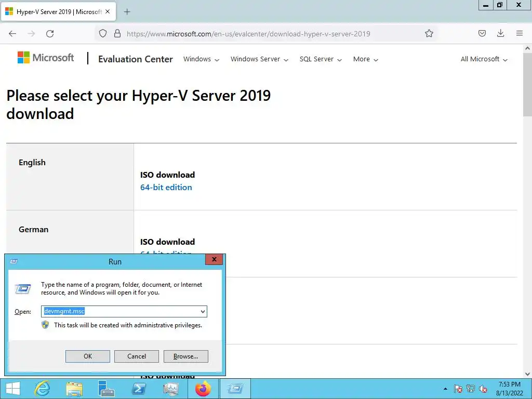Click the OK button in Run dialog
Image resolution: width=532 pixels, height=399 pixels.
(x=87, y=356)
